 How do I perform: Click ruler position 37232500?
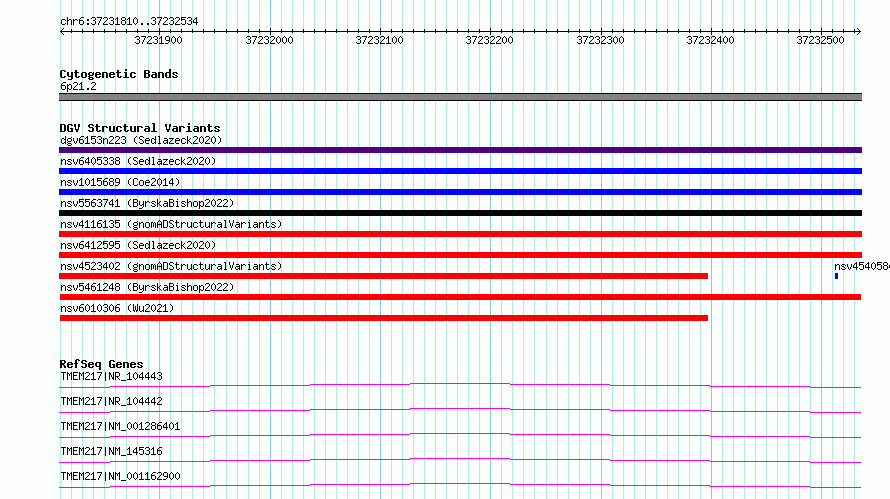coord(820,40)
